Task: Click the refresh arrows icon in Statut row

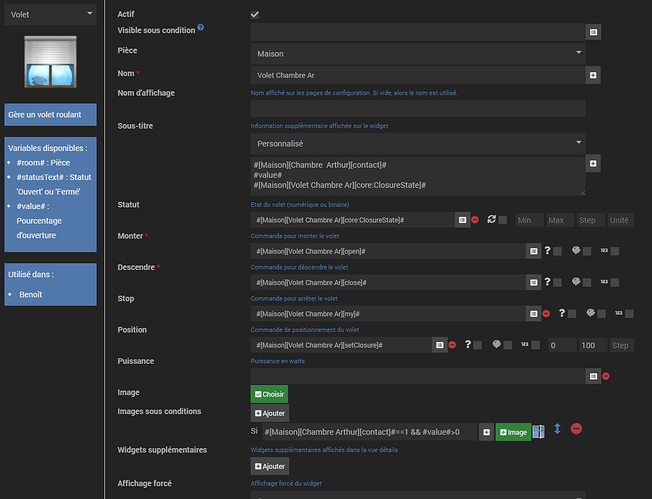Action: click(x=491, y=219)
